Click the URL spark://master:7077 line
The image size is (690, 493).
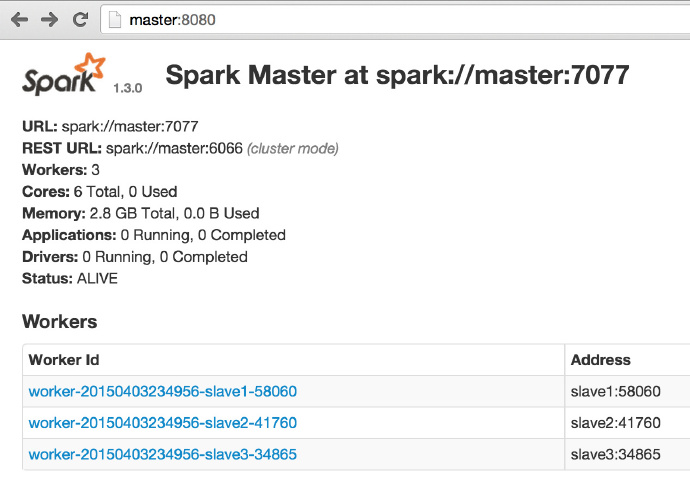pos(110,127)
